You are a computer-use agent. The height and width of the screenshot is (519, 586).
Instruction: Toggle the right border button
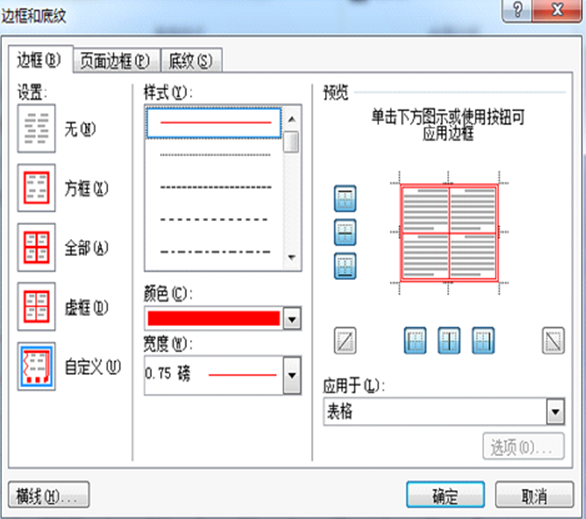click(483, 340)
